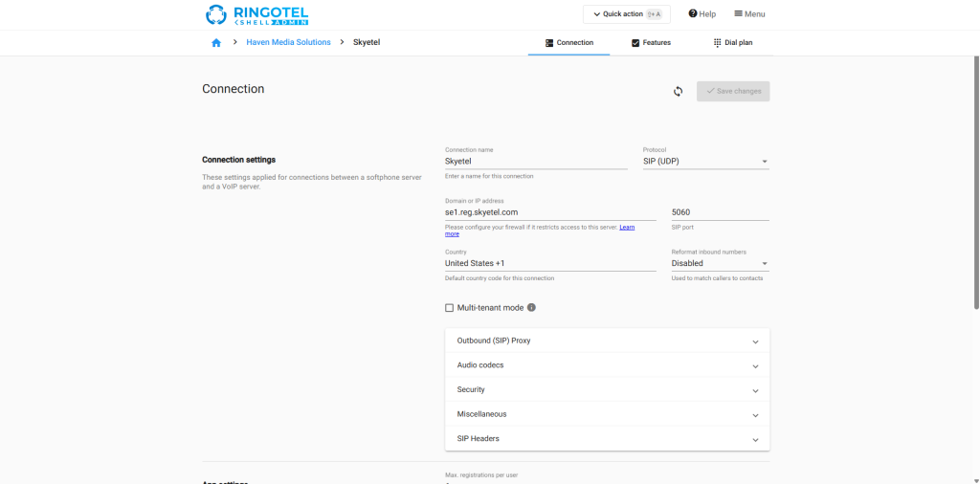Viewport: 980px width, 484px height.
Task: Click the Ringotel Shell Admin logo
Action: pyautogui.click(x=257, y=14)
